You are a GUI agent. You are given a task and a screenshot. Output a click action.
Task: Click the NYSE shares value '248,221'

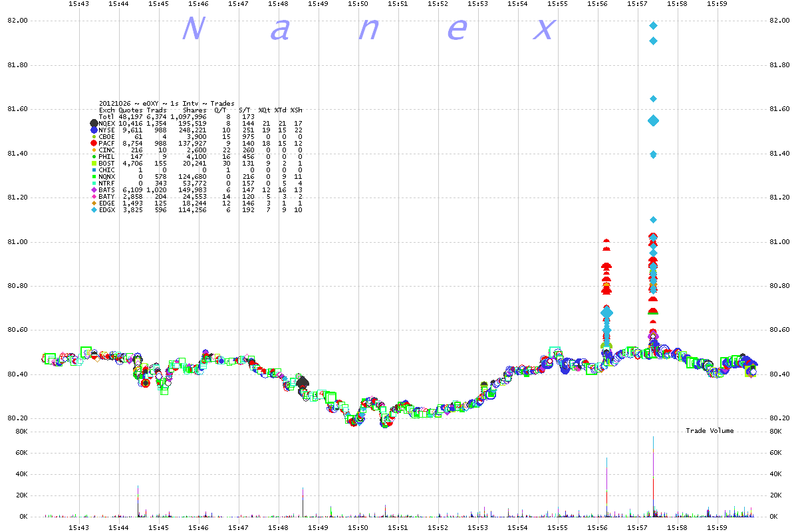193,130
